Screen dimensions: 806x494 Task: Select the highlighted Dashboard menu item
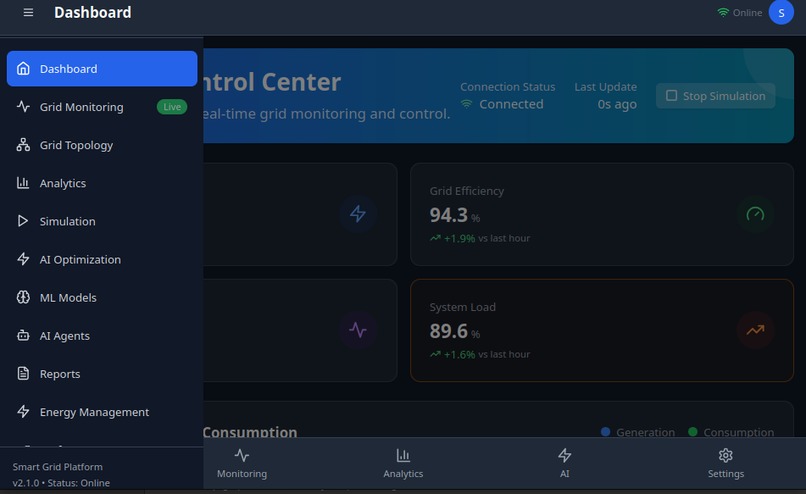tap(102, 68)
